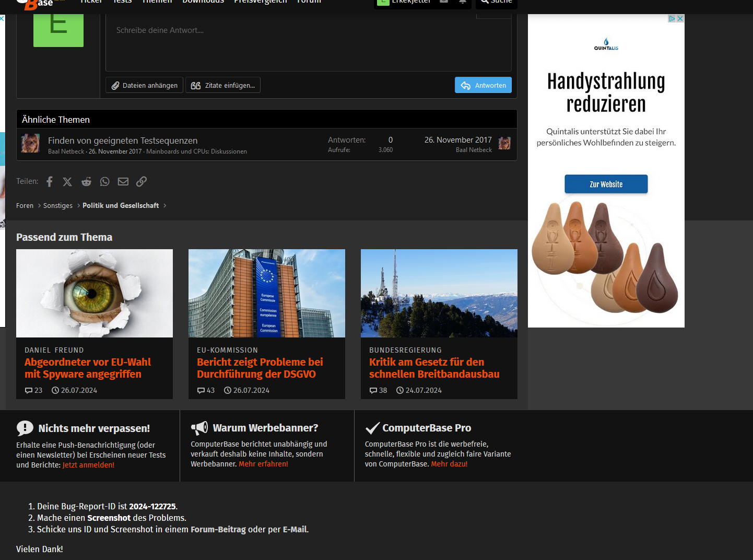Open the Forum menu item
This screenshot has width=753, height=560.
click(x=309, y=2)
